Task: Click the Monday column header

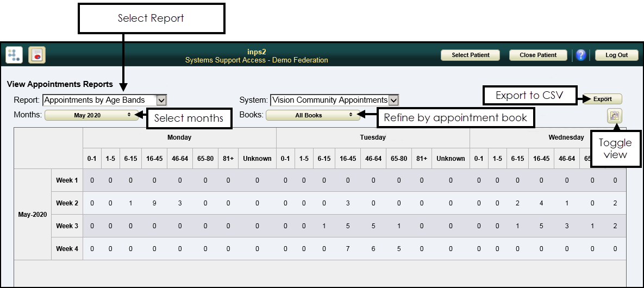Action: [179, 138]
